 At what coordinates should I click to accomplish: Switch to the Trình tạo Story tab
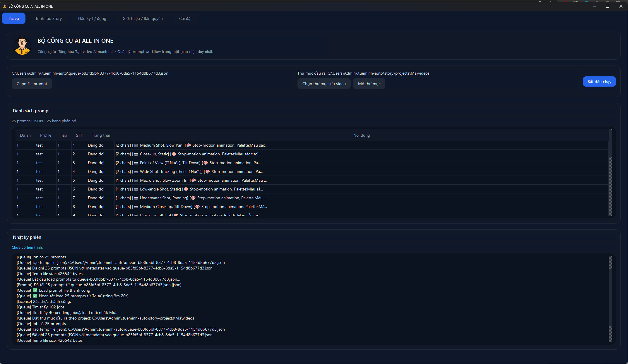(x=49, y=18)
